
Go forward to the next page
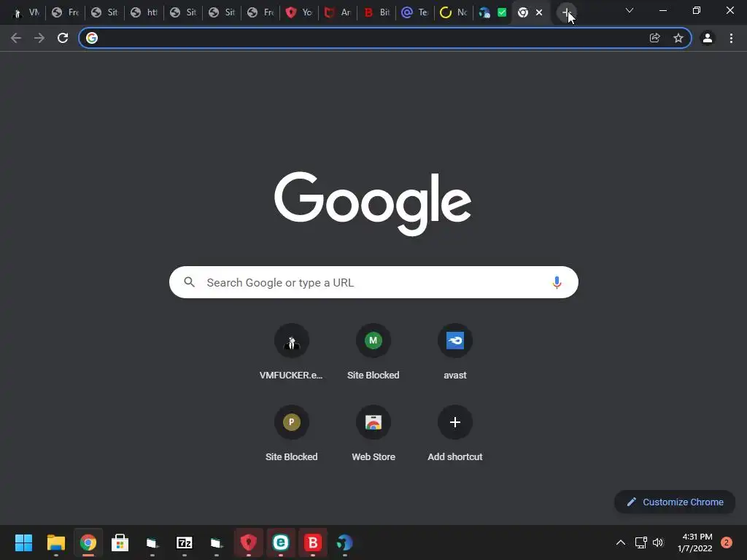[x=39, y=38]
